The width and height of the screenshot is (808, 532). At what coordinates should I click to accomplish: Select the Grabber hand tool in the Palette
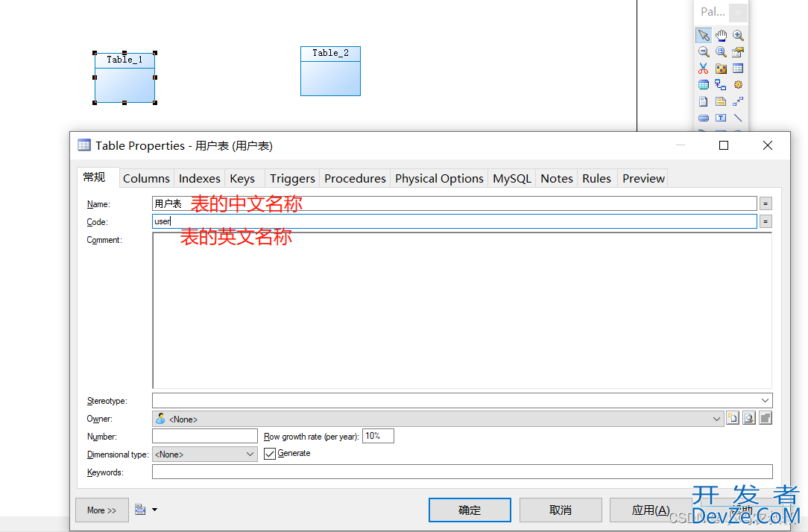(721, 36)
